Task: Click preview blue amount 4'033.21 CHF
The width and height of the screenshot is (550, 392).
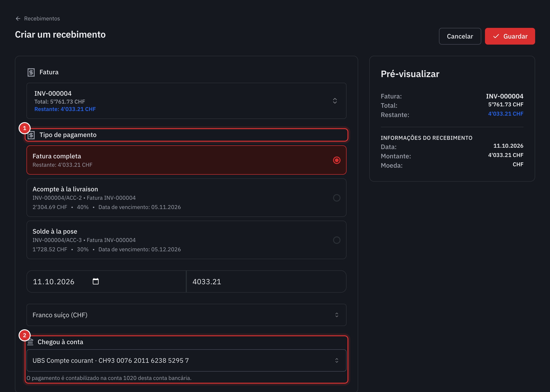Action: click(x=506, y=114)
